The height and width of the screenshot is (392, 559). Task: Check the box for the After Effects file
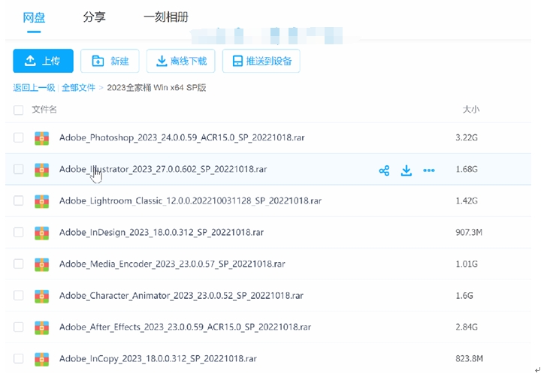[19, 327]
